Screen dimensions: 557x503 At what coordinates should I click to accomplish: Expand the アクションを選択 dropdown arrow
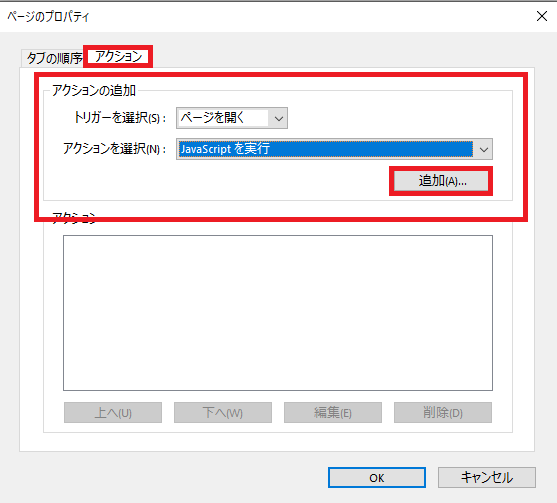click(483, 150)
